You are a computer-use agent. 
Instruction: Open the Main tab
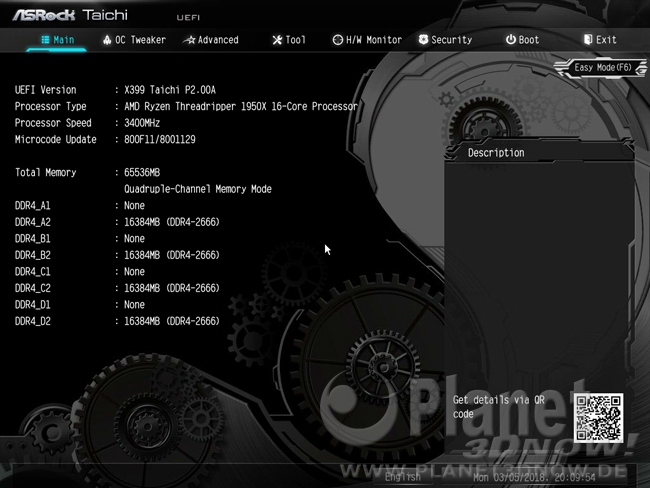coord(58,40)
